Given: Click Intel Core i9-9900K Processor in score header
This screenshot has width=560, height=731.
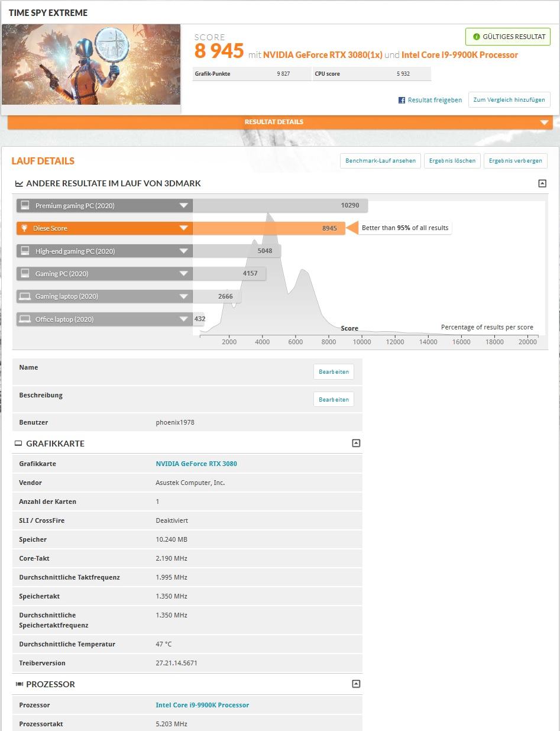Looking at the screenshot, I should pos(459,55).
